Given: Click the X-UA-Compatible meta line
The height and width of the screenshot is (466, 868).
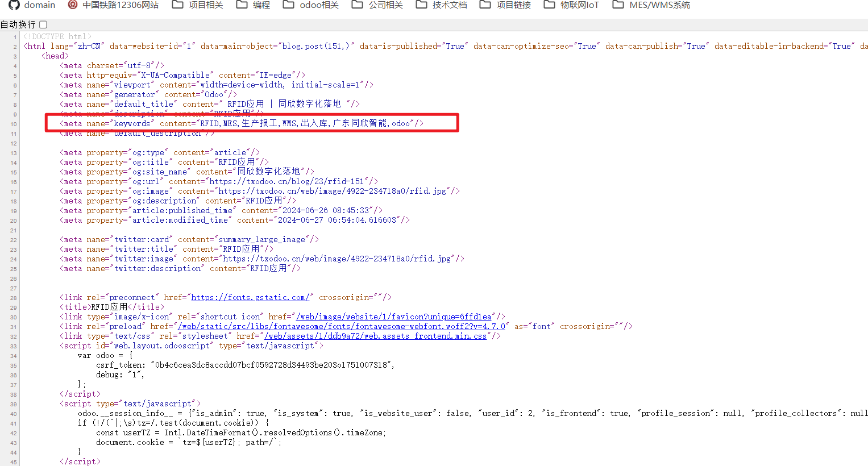Looking at the screenshot, I should pos(182,75).
